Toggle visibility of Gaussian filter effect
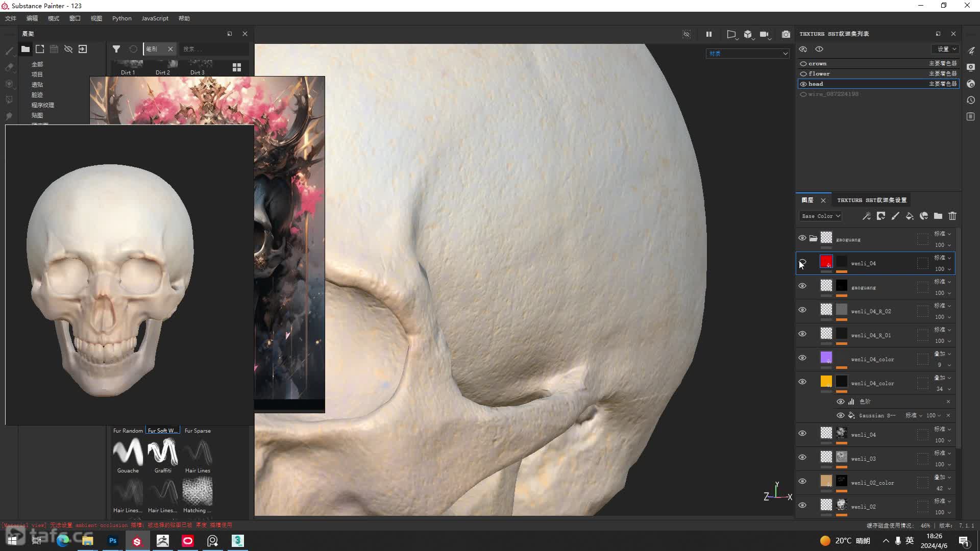Viewport: 980px width, 551px height. coord(840,415)
